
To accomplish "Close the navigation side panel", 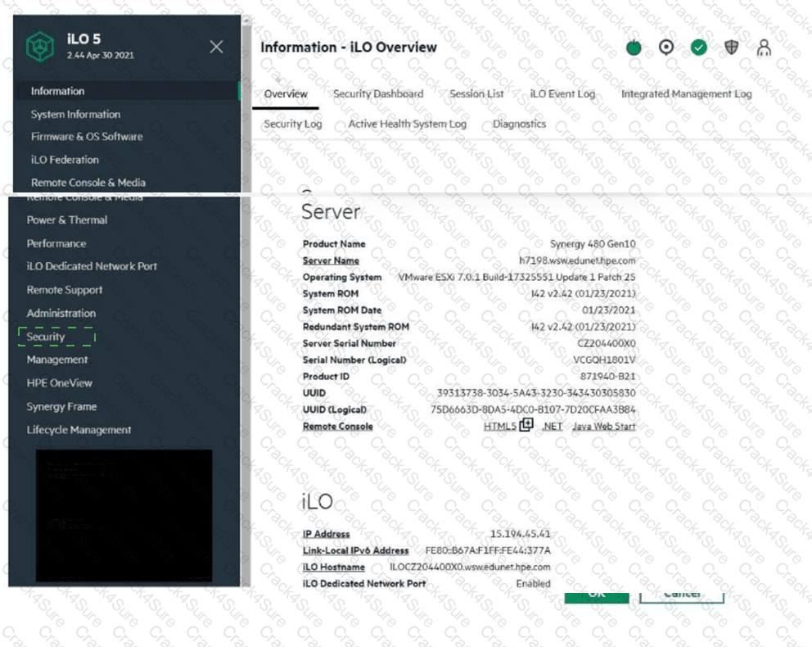I will tap(216, 47).
